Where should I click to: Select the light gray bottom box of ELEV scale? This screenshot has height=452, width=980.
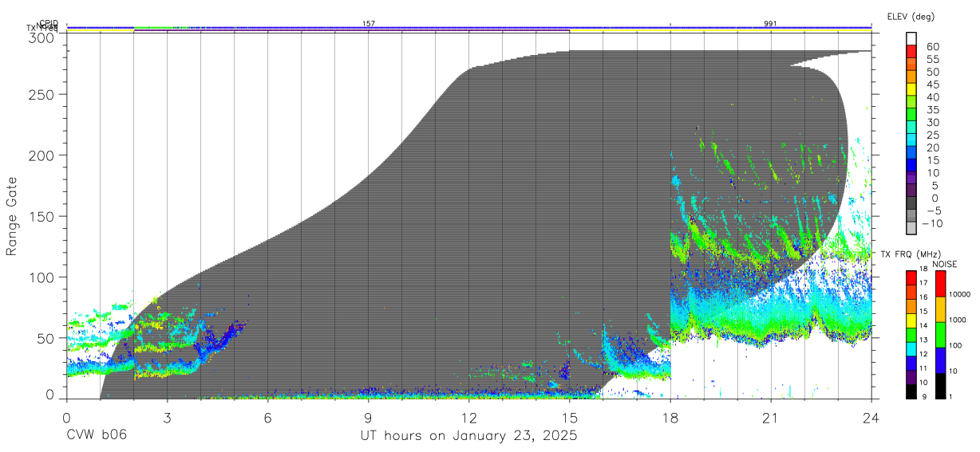tap(912, 227)
